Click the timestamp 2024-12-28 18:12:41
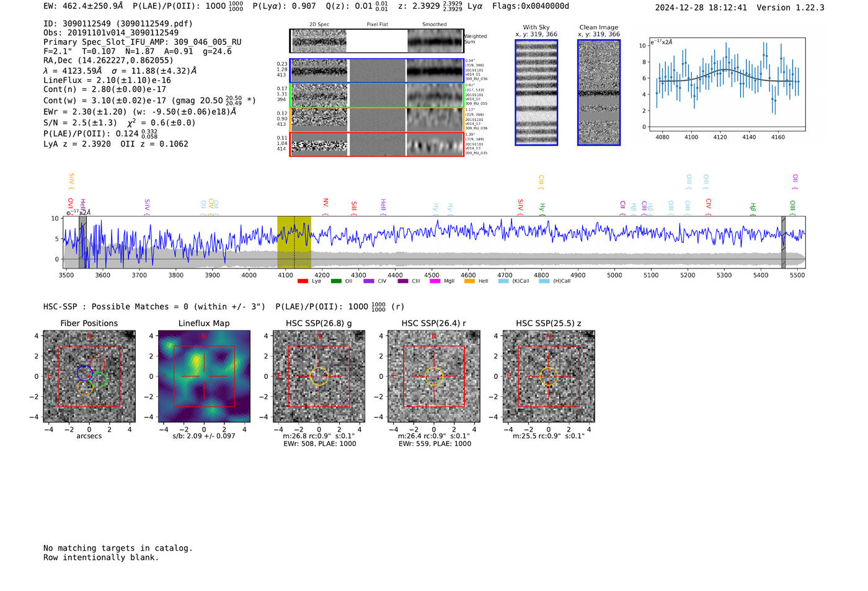This screenshot has height=591, width=868. [x=701, y=7]
